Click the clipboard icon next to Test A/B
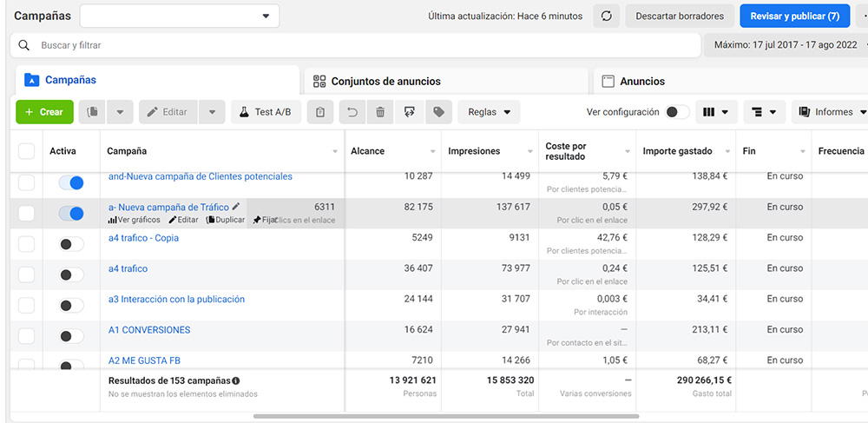The height and width of the screenshot is (423, 868). pos(320,112)
